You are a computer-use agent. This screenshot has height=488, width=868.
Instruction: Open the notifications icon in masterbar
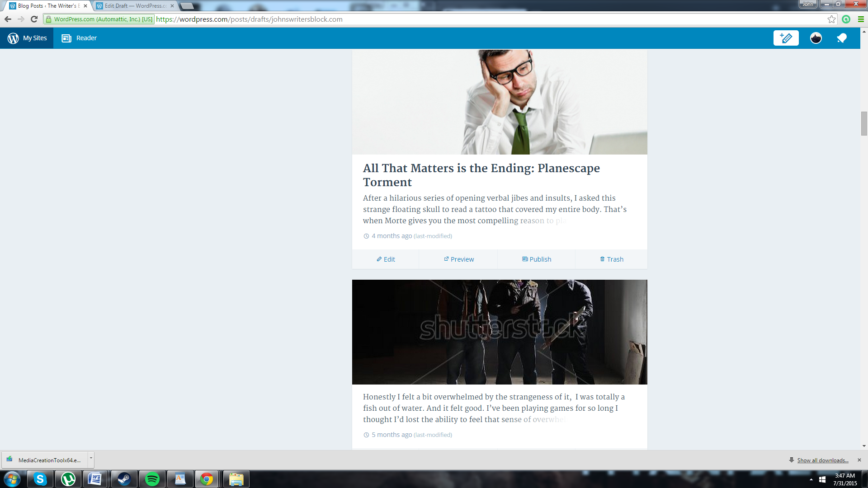[x=841, y=38]
